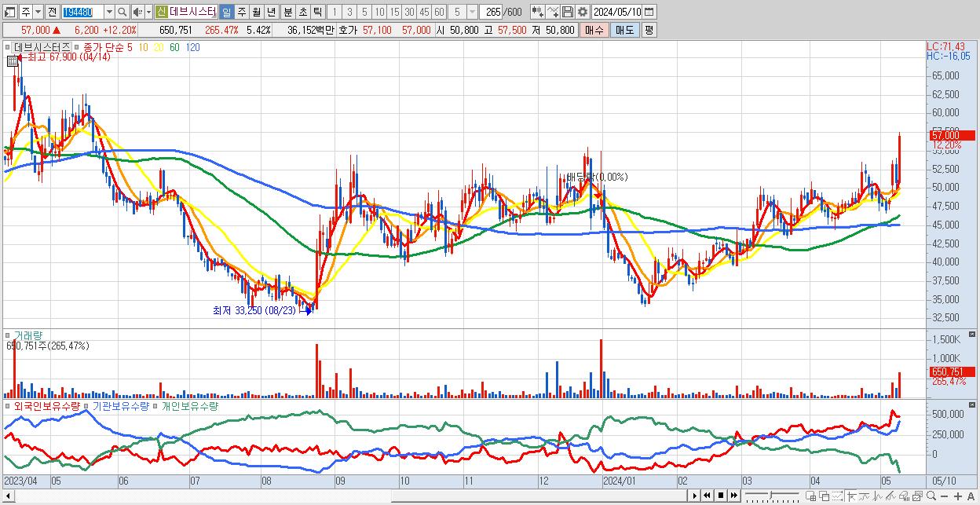980x505 pixels.
Task: Select minute 분 period toggle
Action: (288, 12)
